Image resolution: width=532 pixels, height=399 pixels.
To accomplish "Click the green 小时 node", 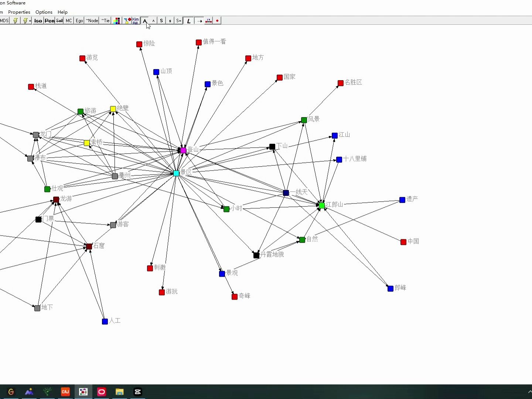I will [x=226, y=209].
